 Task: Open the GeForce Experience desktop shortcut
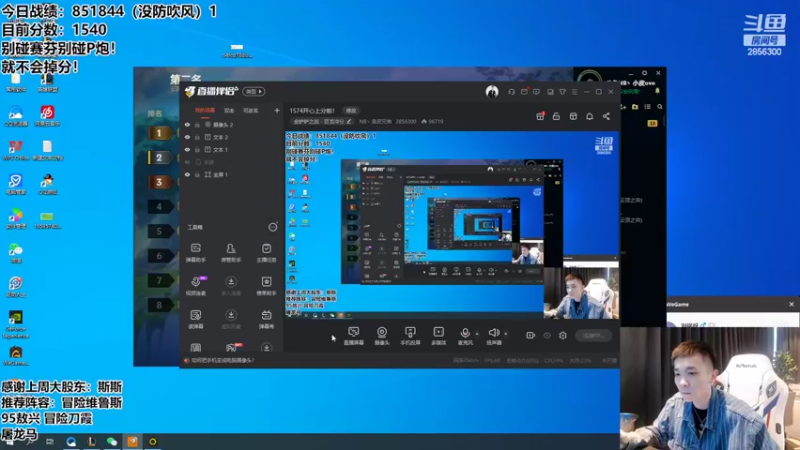tap(16, 323)
